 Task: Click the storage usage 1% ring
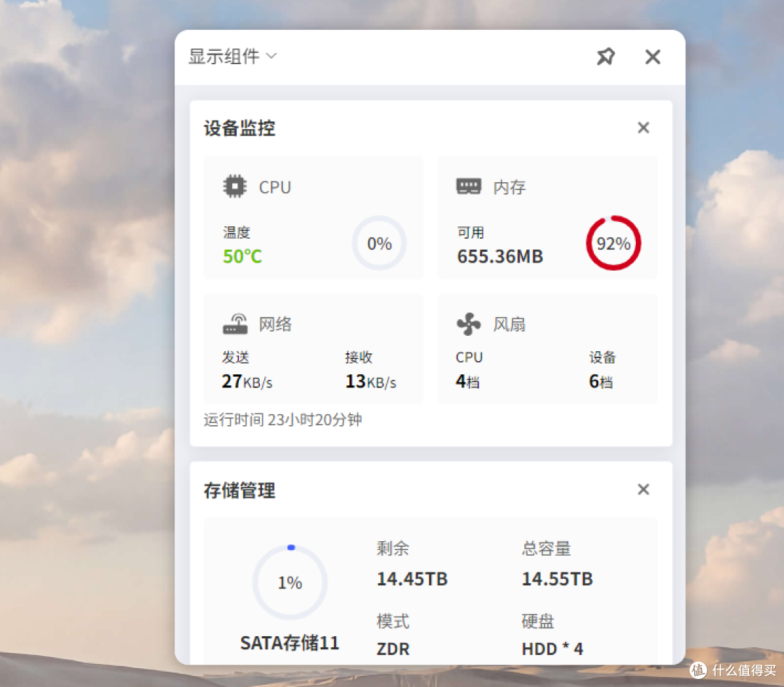click(290, 582)
